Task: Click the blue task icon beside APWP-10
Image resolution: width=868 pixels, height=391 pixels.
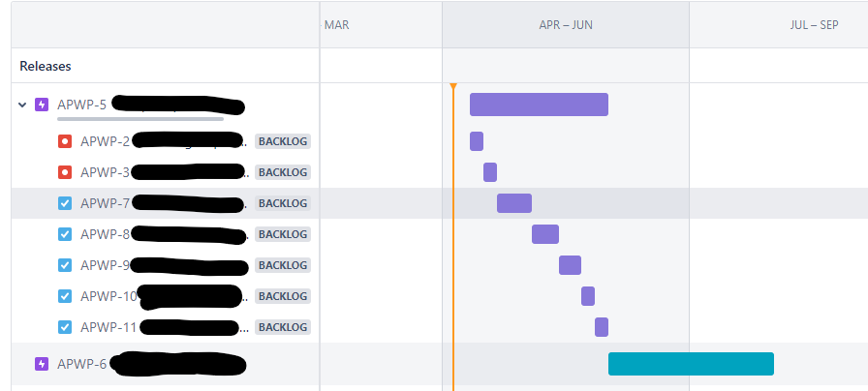Action: pyautogui.click(x=65, y=296)
